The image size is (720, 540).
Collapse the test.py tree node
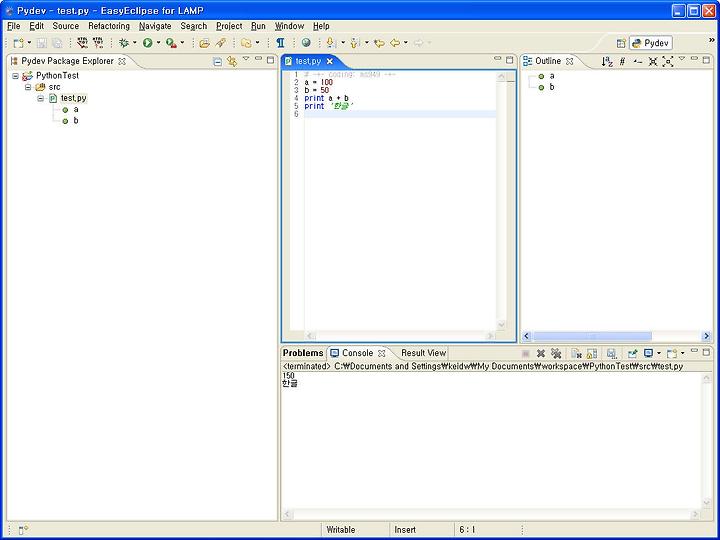point(40,98)
